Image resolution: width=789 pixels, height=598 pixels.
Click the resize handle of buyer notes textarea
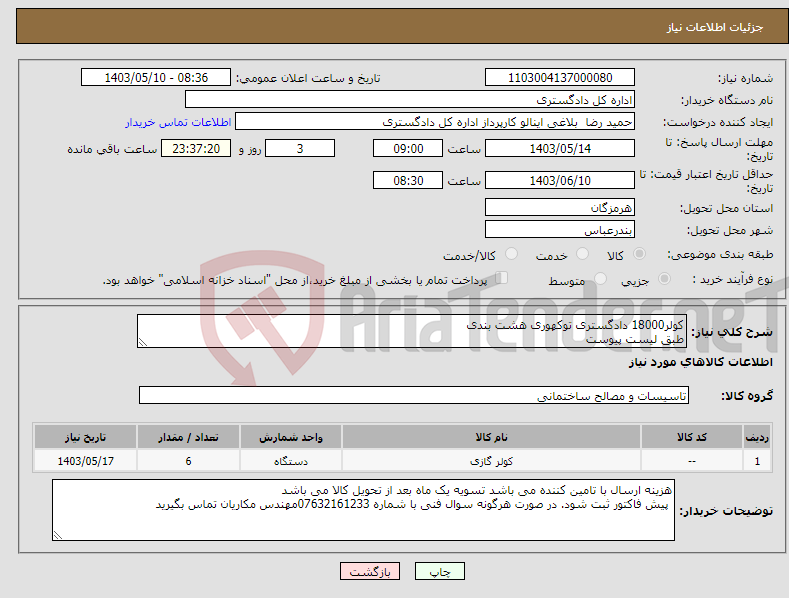tap(57, 536)
